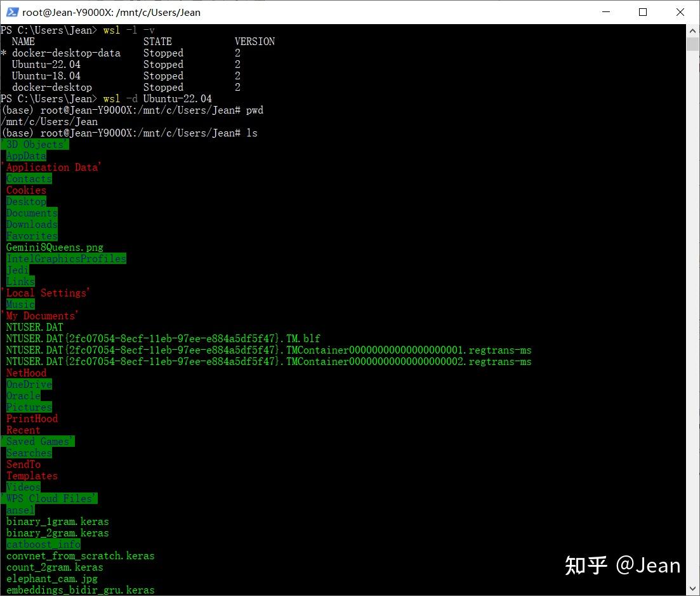Click the binary_1gram.keras filename
The height and width of the screenshot is (596, 700).
(57, 521)
